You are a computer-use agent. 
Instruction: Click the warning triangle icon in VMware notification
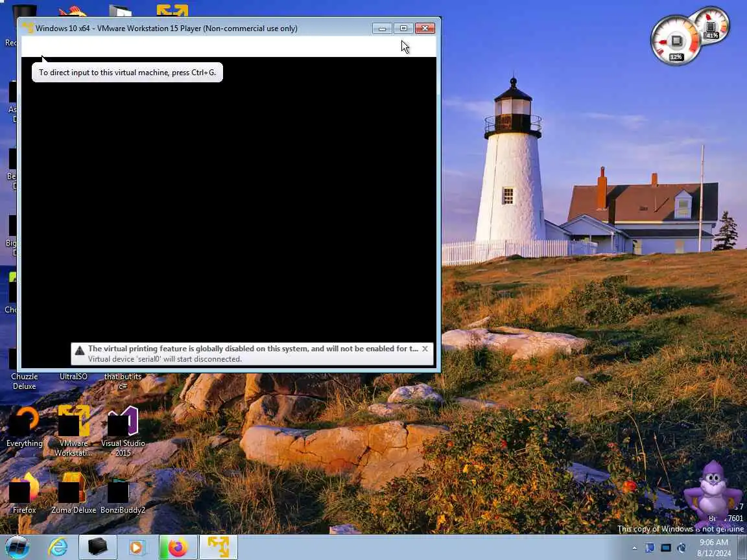(x=80, y=351)
